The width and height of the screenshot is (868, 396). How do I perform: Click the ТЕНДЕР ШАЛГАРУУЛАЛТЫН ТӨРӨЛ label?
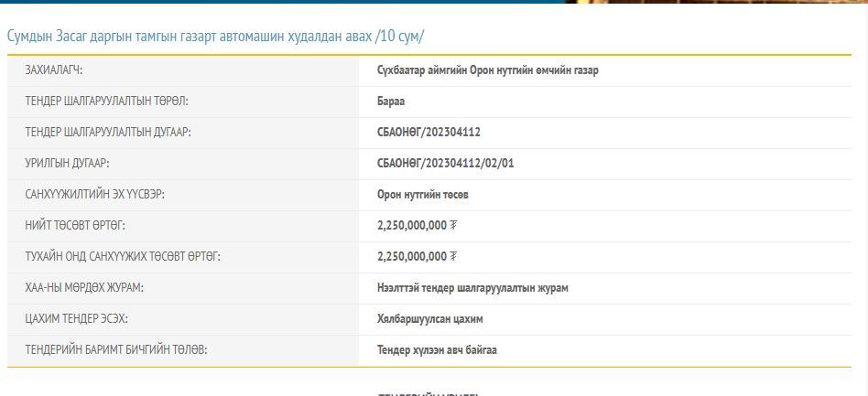tap(106, 102)
